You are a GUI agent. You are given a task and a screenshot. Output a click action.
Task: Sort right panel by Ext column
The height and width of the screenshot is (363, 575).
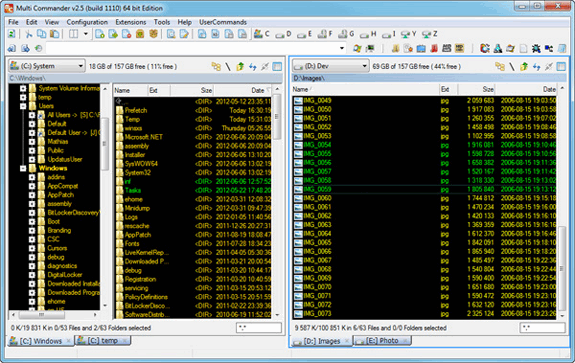448,89
